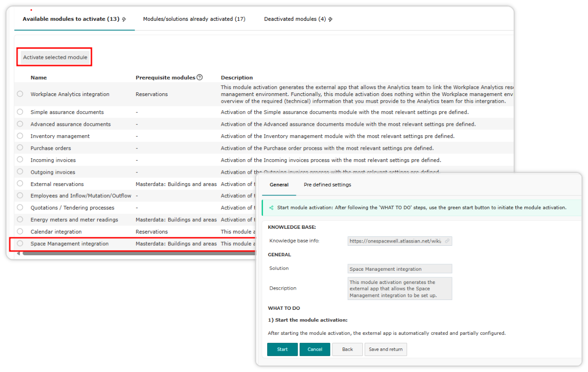Image resolution: width=588 pixels, height=372 pixels.
Task: Click the Description text box in the General section
Action: [x=400, y=288]
